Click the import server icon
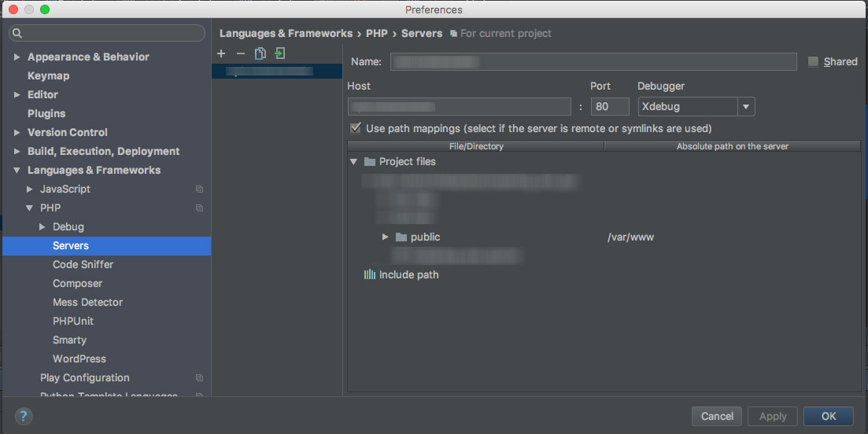The image size is (868, 434). coord(279,53)
